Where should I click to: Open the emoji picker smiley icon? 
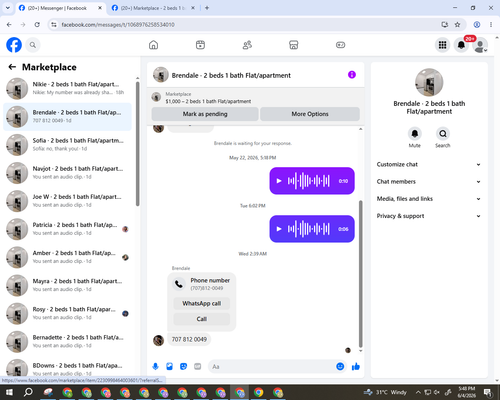(340, 367)
